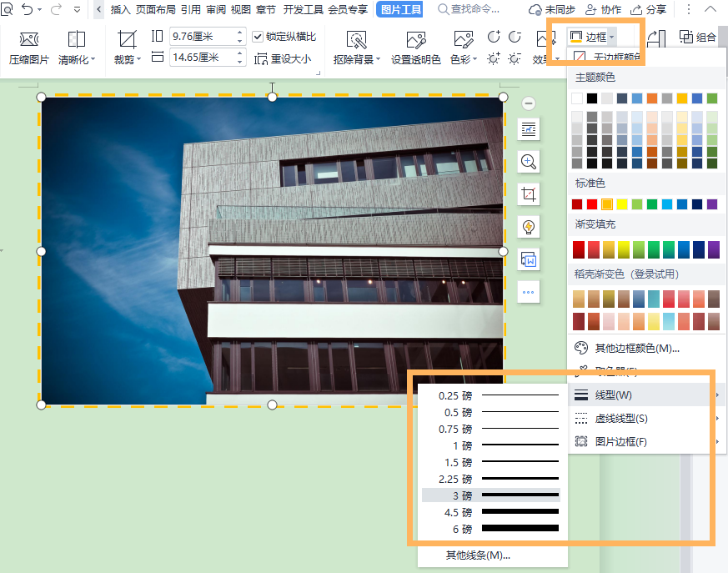Choose Other Border Colors (其他边框颜色)
Image resolution: width=728 pixels, height=573 pixels.
click(645, 349)
